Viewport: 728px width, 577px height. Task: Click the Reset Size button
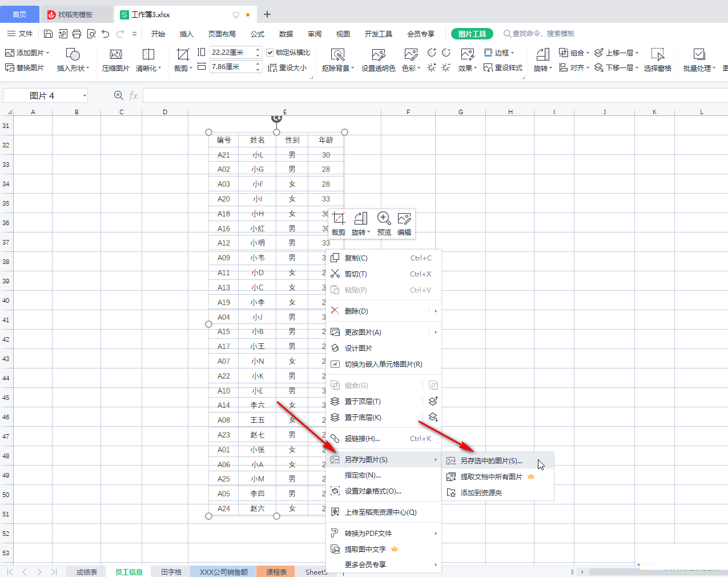point(288,67)
